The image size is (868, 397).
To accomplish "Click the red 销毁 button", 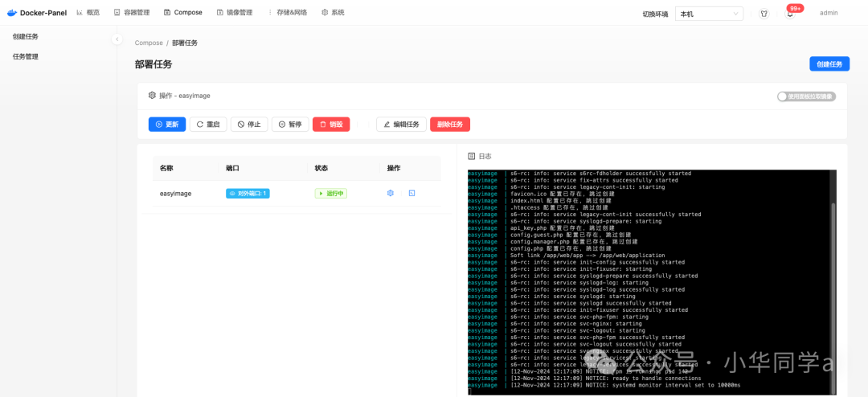I will (x=331, y=125).
